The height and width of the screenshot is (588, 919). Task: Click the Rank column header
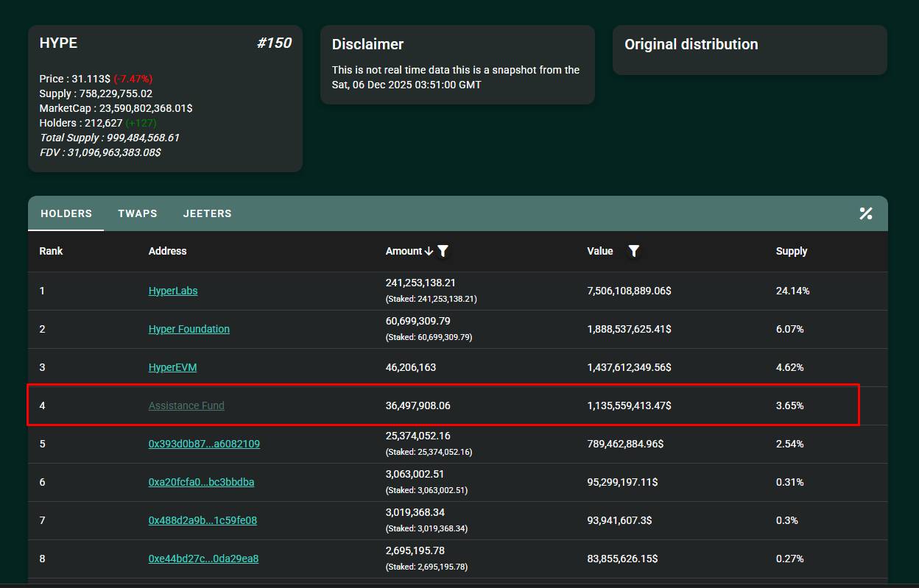click(51, 251)
